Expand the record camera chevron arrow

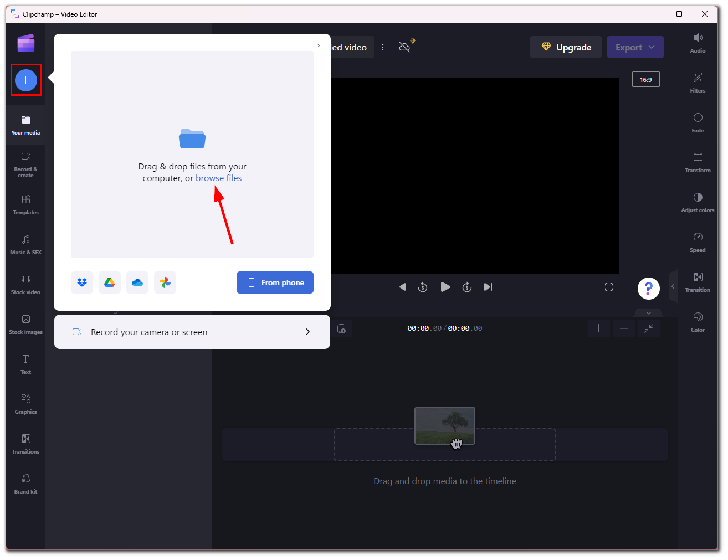(x=308, y=332)
